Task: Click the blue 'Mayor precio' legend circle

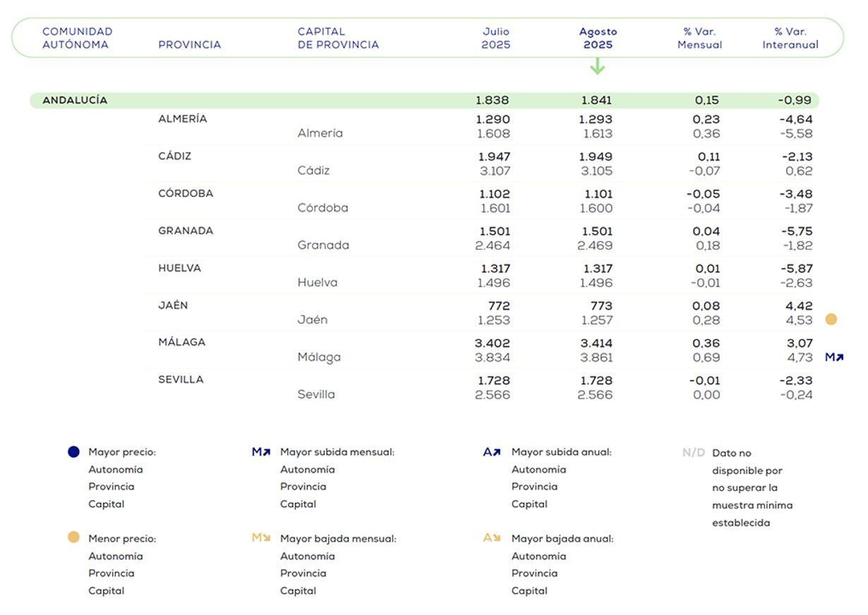Action: tap(73, 451)
